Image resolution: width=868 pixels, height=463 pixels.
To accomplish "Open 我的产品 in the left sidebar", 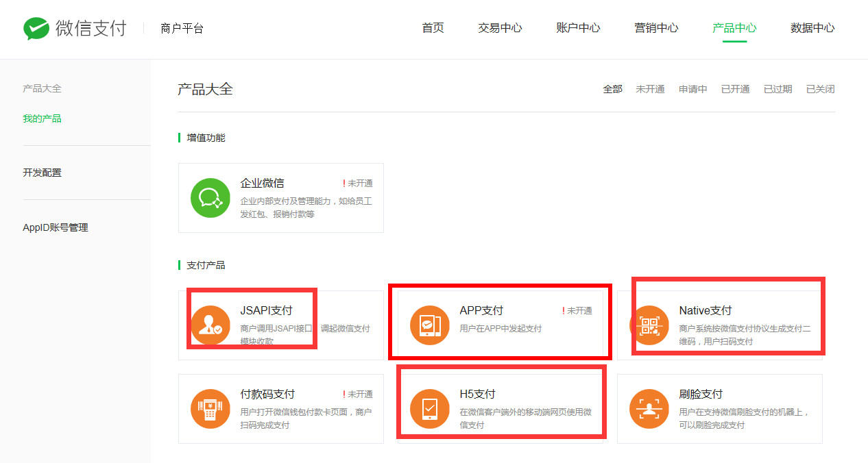I will pyautogui.click(x=42, y=118).
